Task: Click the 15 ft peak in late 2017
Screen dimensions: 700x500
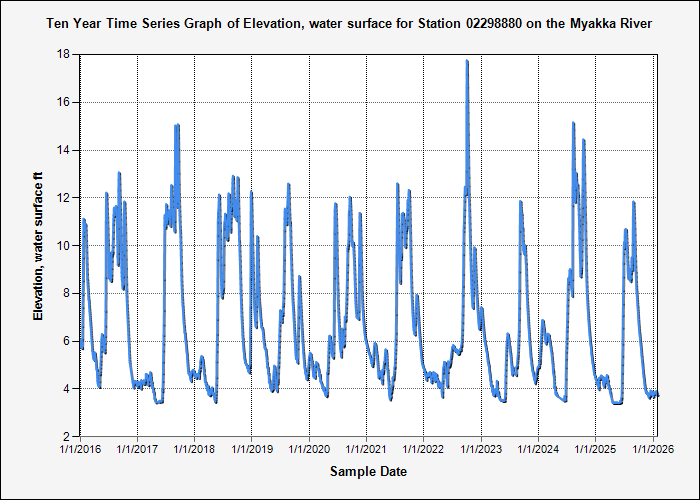Action: pyautogui.click(x=177, y=126)
